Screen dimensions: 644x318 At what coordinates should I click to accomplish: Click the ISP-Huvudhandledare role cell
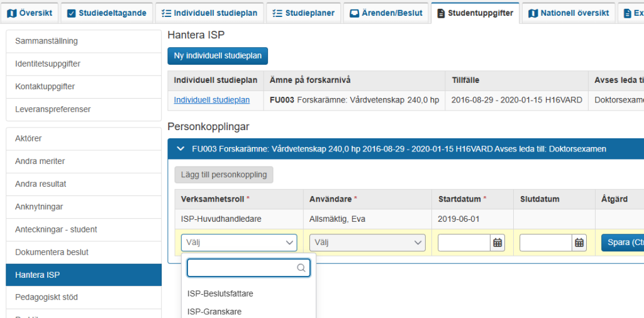[239, 219]
